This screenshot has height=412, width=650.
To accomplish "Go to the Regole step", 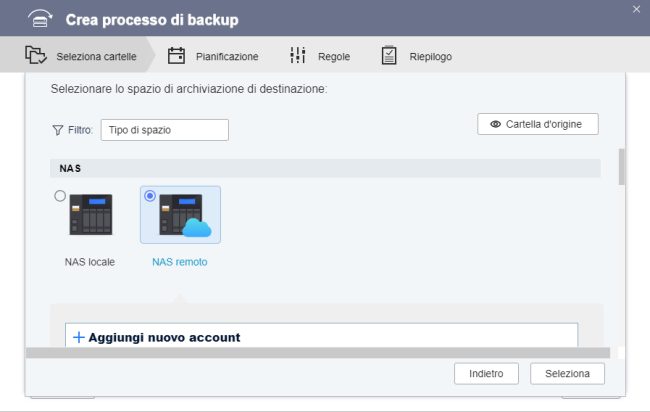I will 320,56.
